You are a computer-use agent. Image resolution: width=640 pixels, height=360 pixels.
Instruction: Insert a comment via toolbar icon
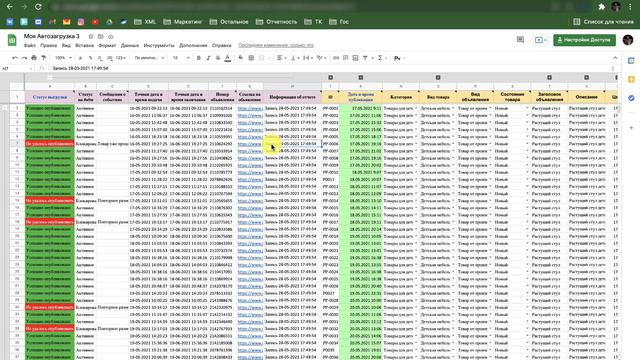click(x=346, y=58)
